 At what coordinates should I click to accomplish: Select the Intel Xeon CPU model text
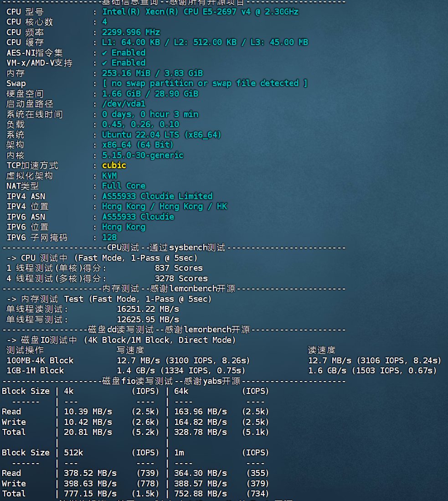[x=200, y=12]
